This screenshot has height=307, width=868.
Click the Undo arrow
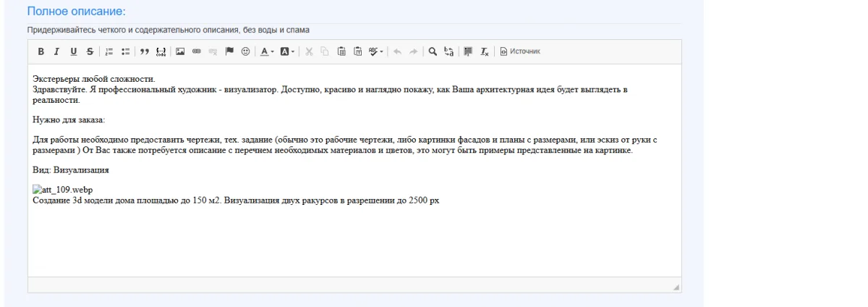coord(396,51)
